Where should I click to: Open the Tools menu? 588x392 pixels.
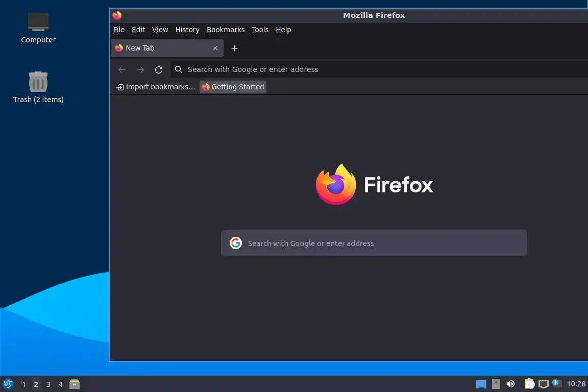[260, 30]
